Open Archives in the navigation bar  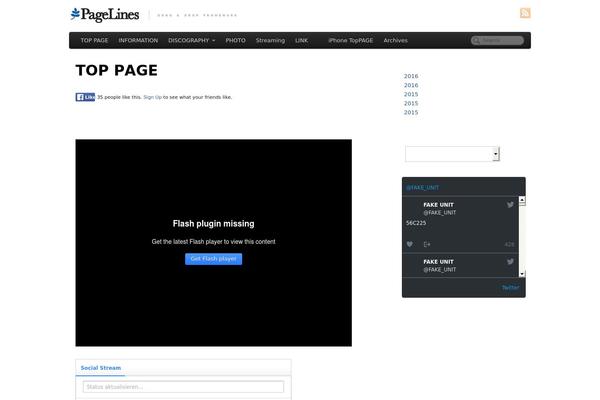point(395,40)
